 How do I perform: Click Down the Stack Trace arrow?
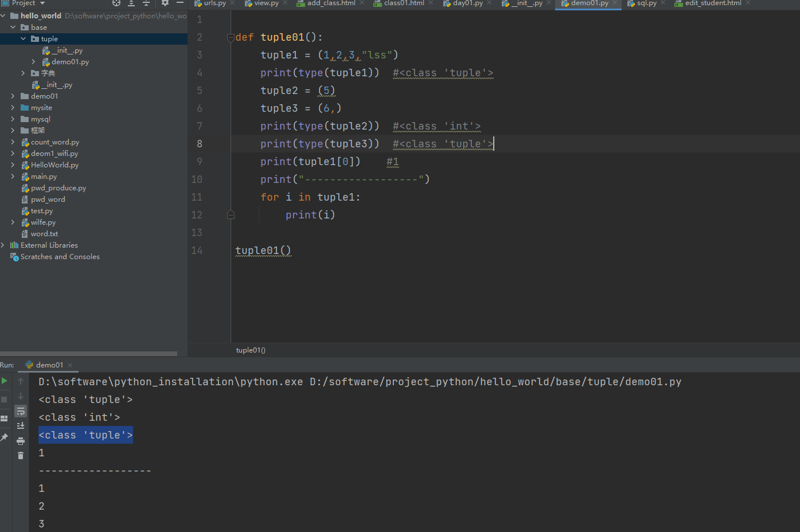pyautogui.click(x=21, y=396)
